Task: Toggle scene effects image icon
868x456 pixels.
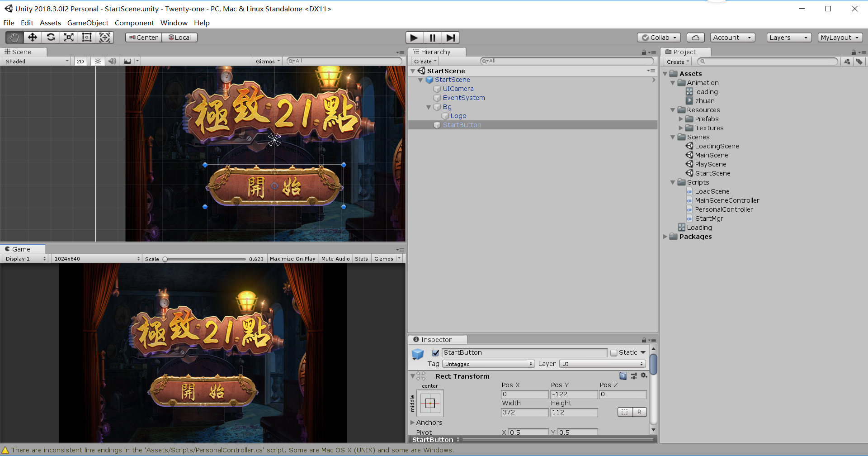Action: [x=127, y=61]
